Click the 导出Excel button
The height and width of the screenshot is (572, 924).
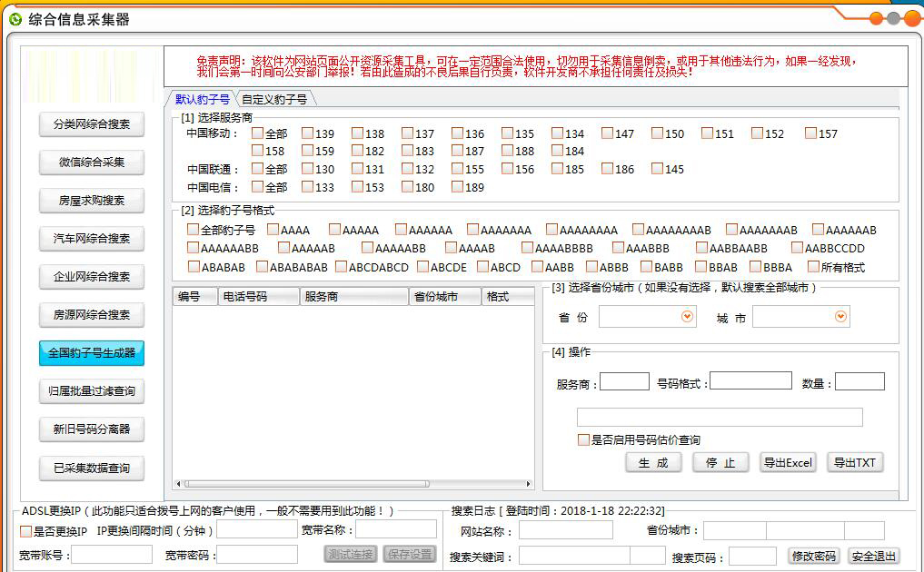tap(788, 462)
